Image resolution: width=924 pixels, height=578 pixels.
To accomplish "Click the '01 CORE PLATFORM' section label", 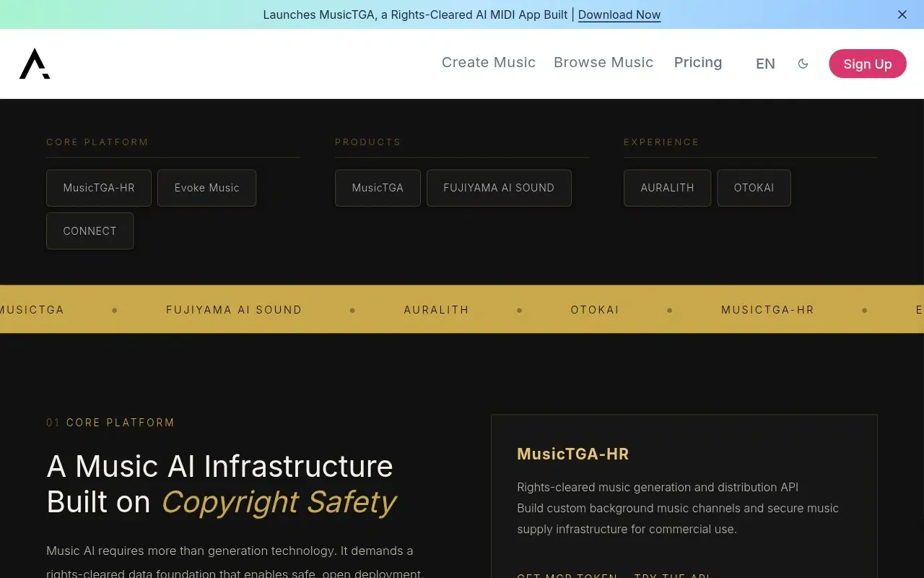I will [x=110, y=423].
